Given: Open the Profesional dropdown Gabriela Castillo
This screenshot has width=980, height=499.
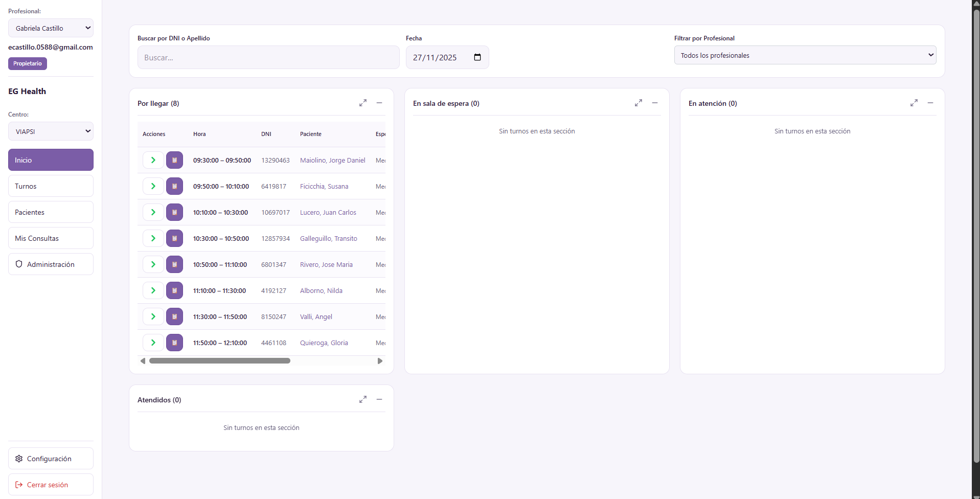Looking at the screenshot, I should coord(51,28).
